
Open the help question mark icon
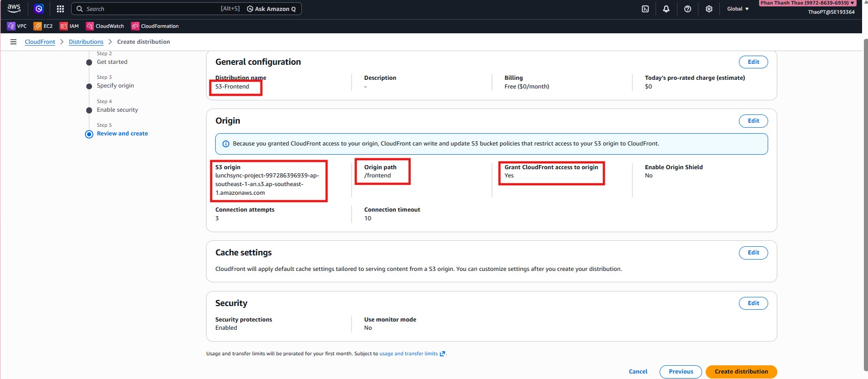pyautogui.click(x=687, y=9)
